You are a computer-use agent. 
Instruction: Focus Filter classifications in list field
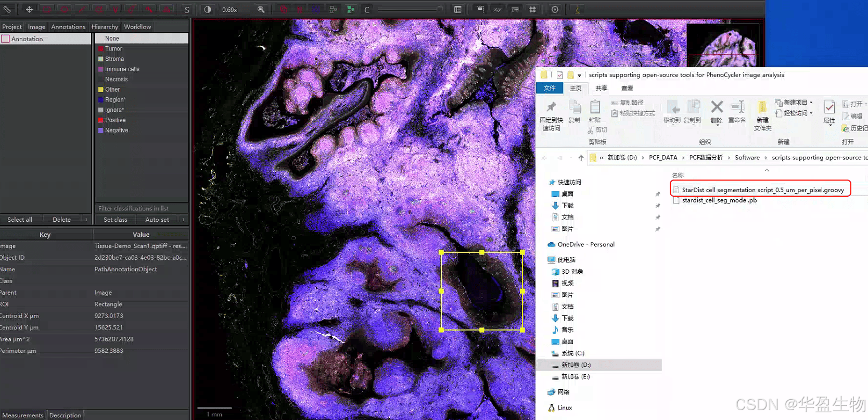click(142, 208)
